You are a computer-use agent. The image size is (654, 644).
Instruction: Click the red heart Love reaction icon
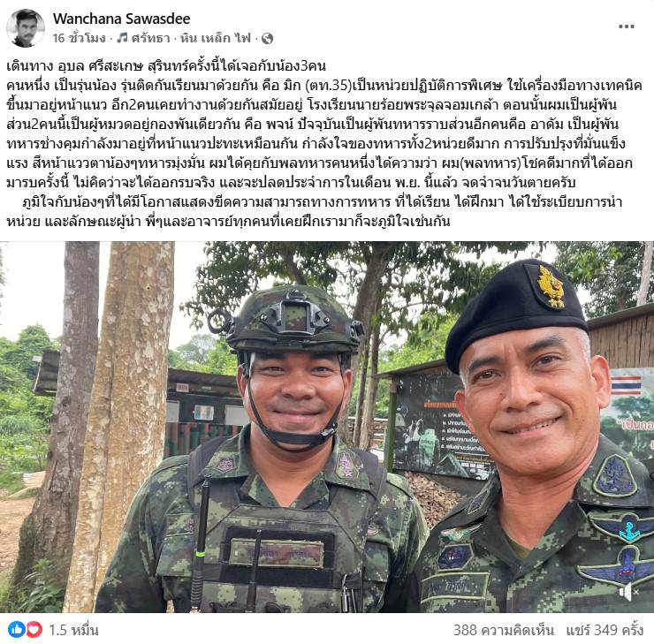click(x=34, y=629)
